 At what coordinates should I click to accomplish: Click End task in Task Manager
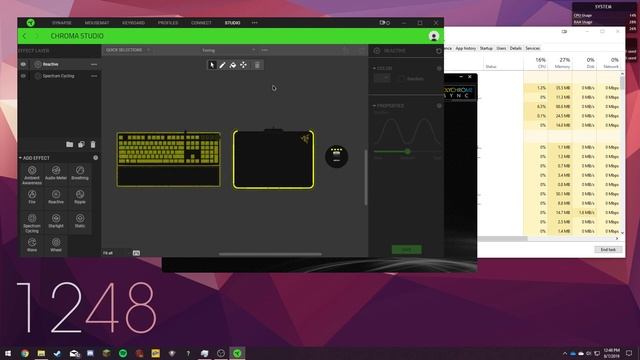608,249
